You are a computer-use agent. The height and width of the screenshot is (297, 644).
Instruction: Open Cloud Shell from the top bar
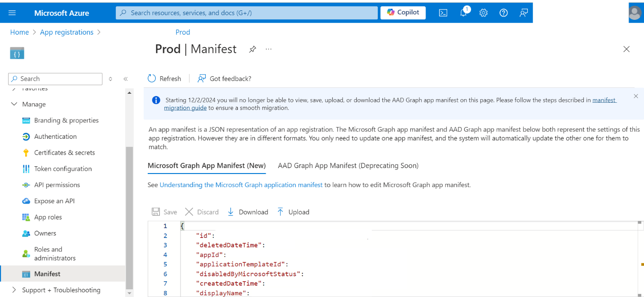click(443, 13)
